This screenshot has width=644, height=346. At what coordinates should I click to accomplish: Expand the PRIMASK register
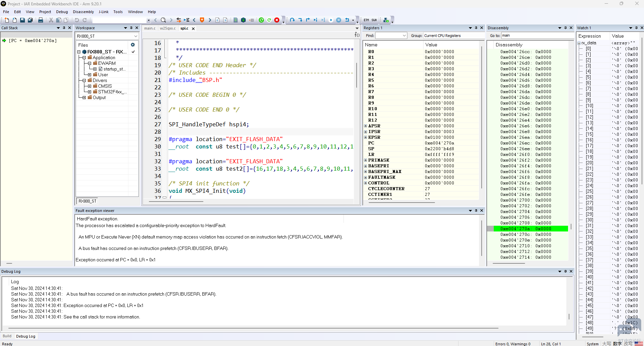pos(366,160)
